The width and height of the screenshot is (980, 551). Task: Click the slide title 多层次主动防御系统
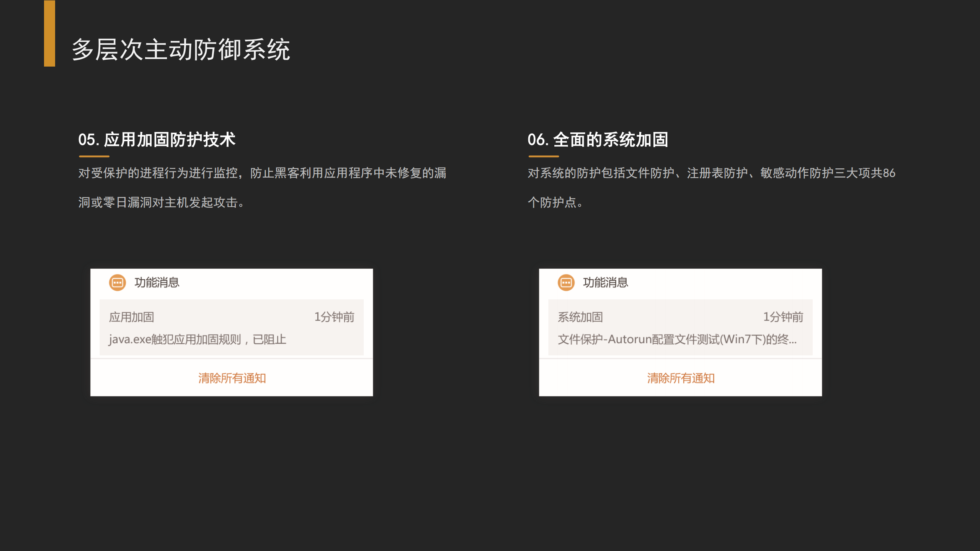(181, 50)
